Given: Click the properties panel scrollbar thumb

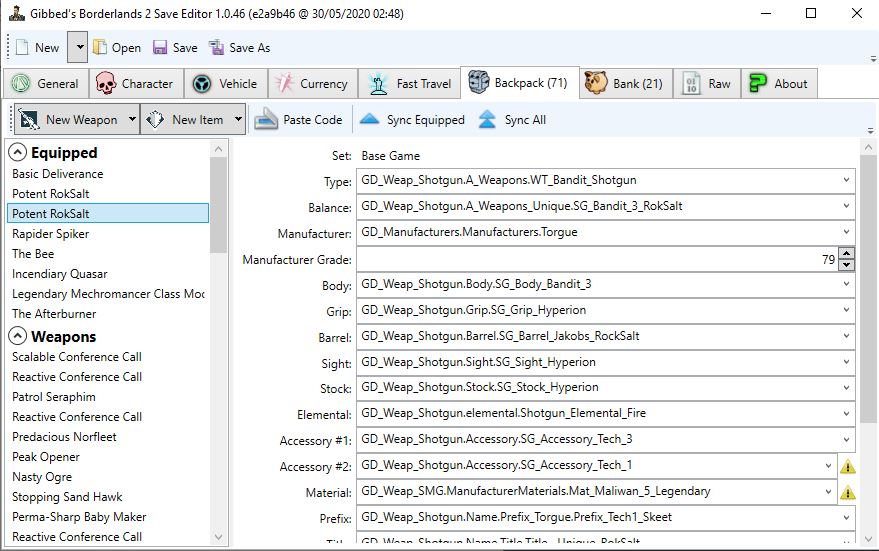Looking at the screenshot, I should (x=868, y=290).
